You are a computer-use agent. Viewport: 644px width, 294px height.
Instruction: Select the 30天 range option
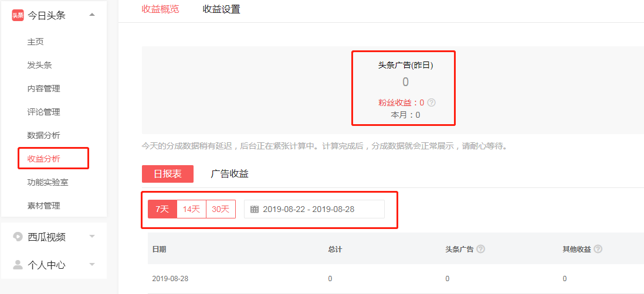(221, 209)
